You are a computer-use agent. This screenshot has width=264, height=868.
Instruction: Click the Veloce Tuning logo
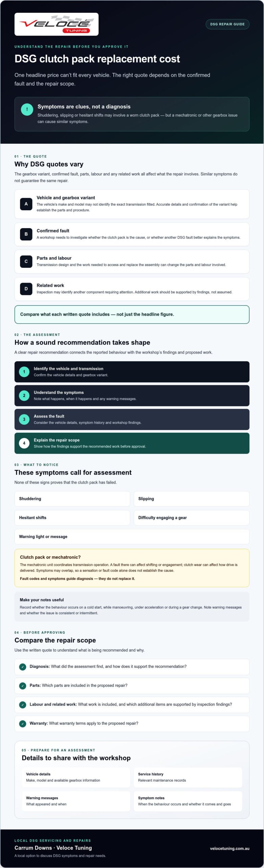57,24
